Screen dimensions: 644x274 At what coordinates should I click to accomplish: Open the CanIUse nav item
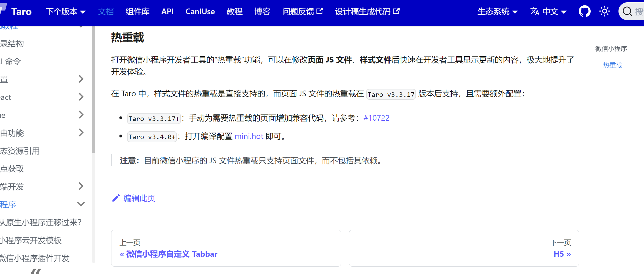click(x=200, y=12)
